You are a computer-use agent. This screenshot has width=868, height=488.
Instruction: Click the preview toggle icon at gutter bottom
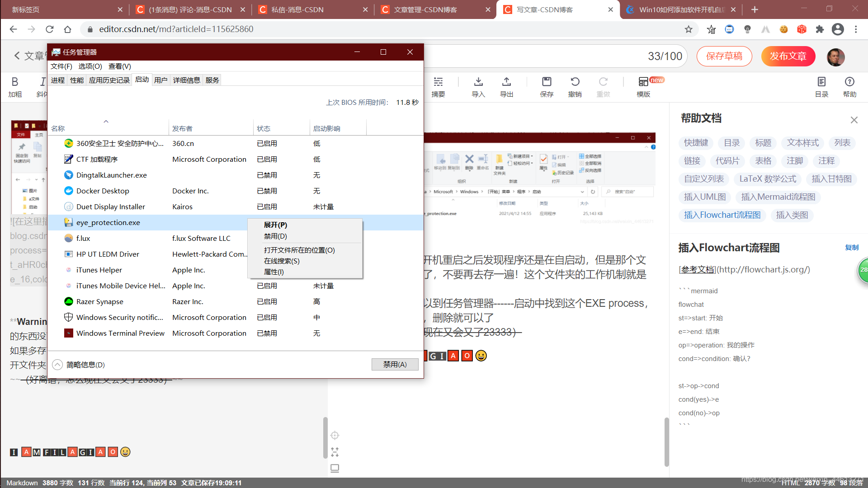click(x=335, y=468)
